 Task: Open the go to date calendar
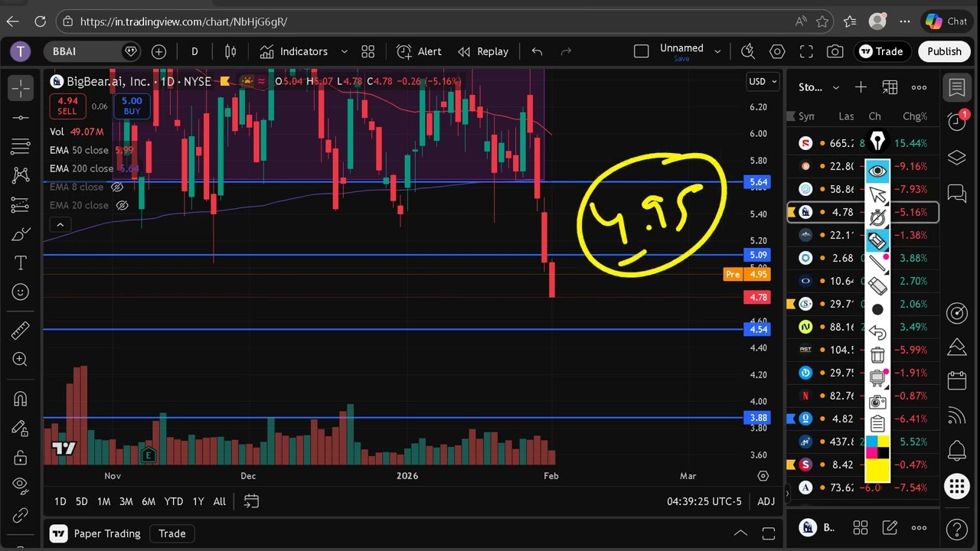coord(251,501)
